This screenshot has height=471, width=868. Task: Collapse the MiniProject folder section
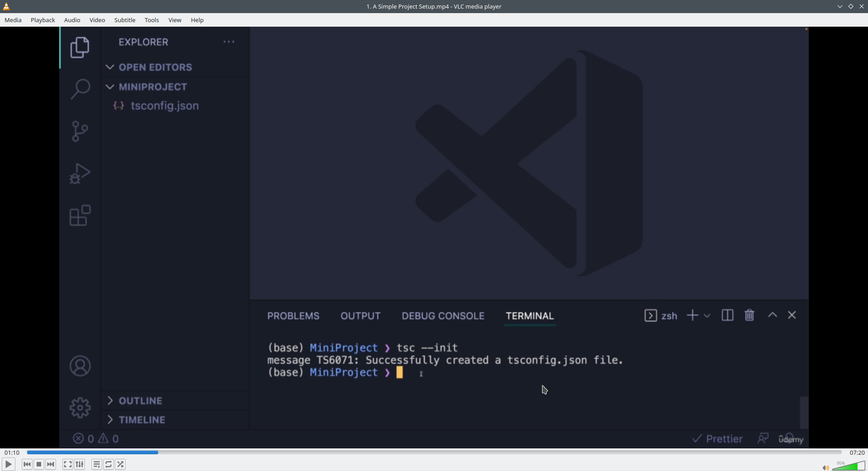point(110,87)
